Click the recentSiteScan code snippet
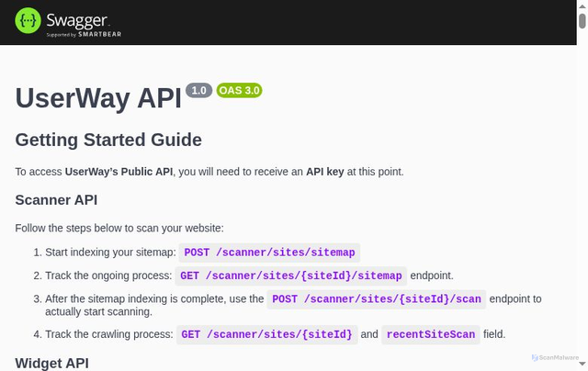This screenshot has width=588, height=371. (x=431, y=334)
